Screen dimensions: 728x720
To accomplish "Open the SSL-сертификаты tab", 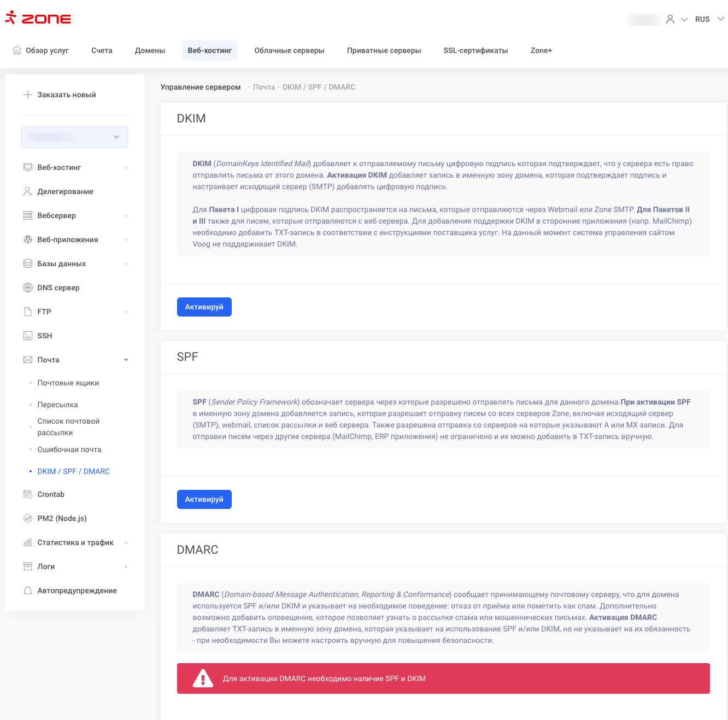I will point(475,50).
